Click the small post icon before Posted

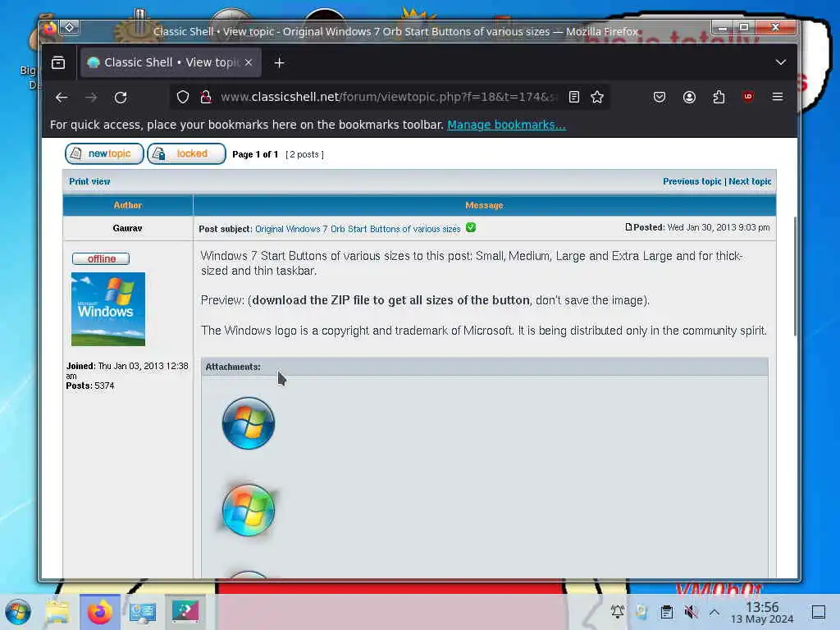pyautogui.click(x=628, y=227)
